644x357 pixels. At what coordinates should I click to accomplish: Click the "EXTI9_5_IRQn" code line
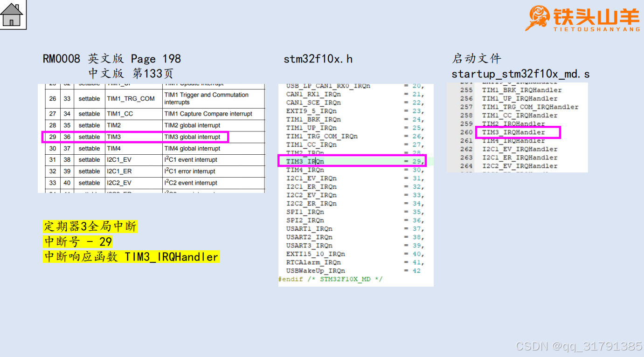pyautogui.click(x=355, y=111)
